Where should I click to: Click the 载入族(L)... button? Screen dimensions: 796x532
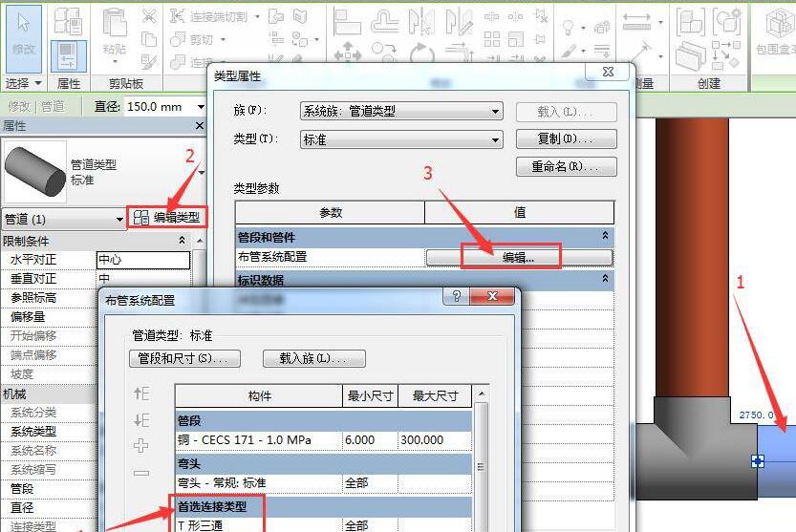313,358
